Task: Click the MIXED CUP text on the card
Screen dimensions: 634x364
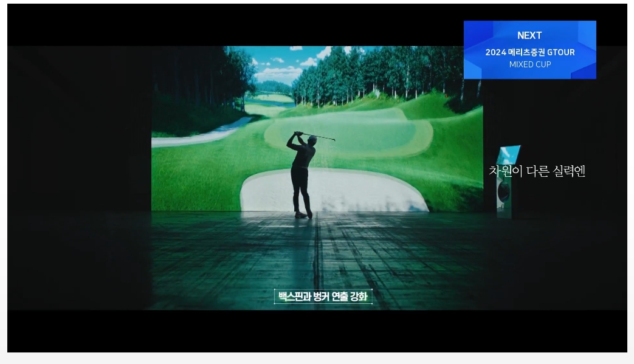Action: click(x=529, y=64)
